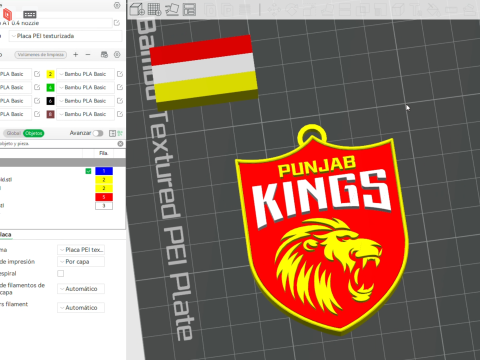Click the AMS filament sync icon
Image resolution: width=480 pixels, height=360 pixels.
pos(104,54)
